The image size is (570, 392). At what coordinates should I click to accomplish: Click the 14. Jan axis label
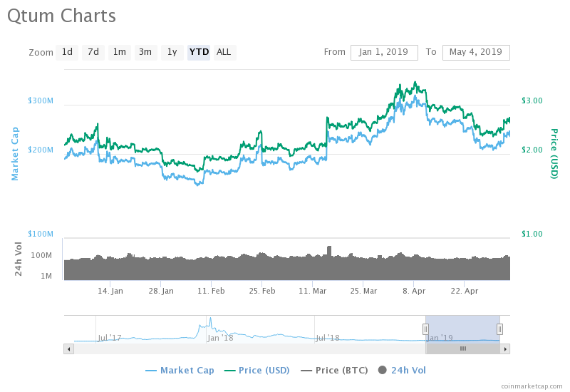pos(110,291)
